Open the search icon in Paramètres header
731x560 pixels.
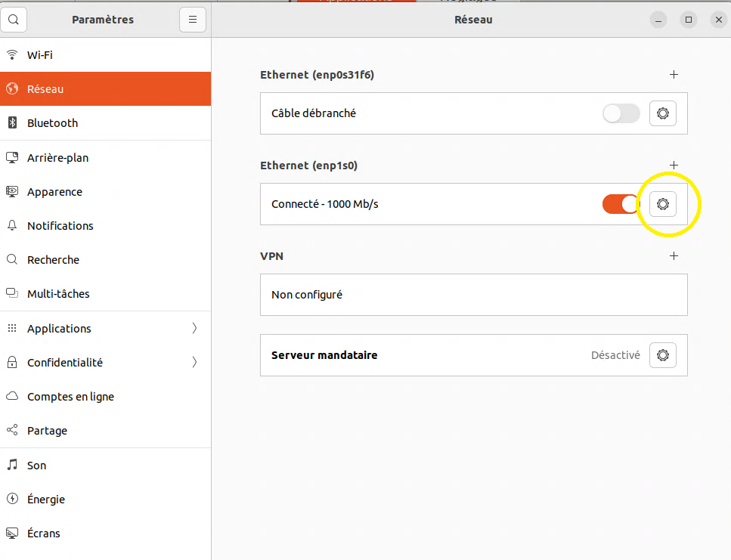tap(14, 20)
